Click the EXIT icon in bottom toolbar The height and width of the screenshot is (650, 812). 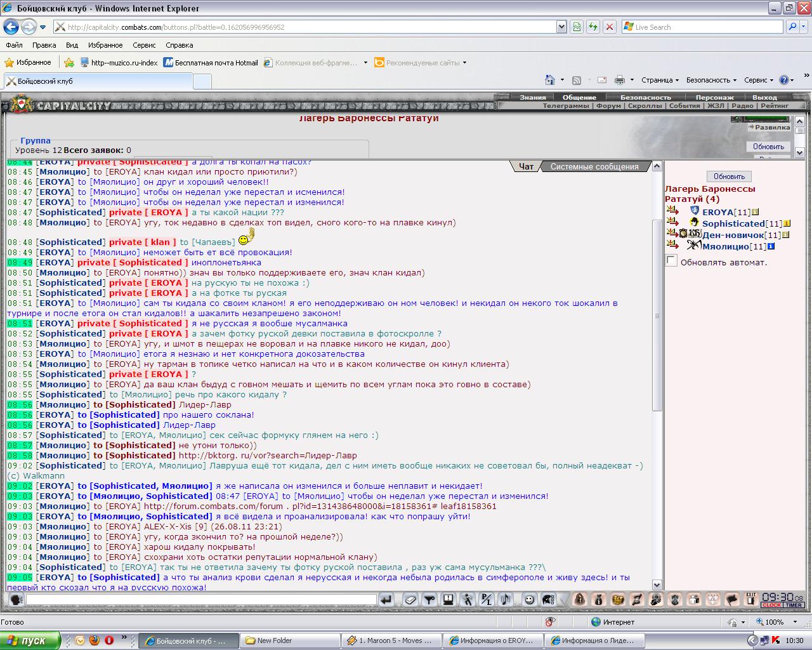click(751, 599)
